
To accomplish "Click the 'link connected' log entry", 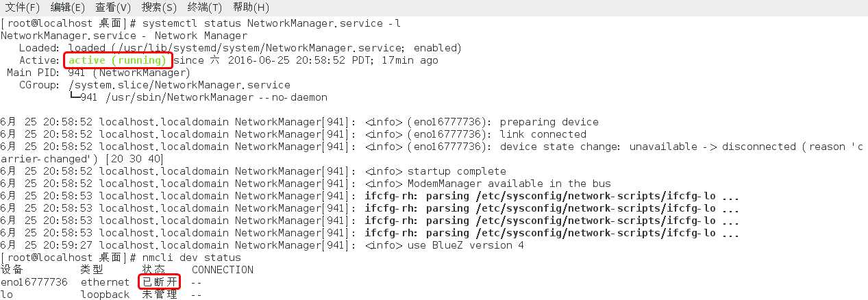I will 543,134.
